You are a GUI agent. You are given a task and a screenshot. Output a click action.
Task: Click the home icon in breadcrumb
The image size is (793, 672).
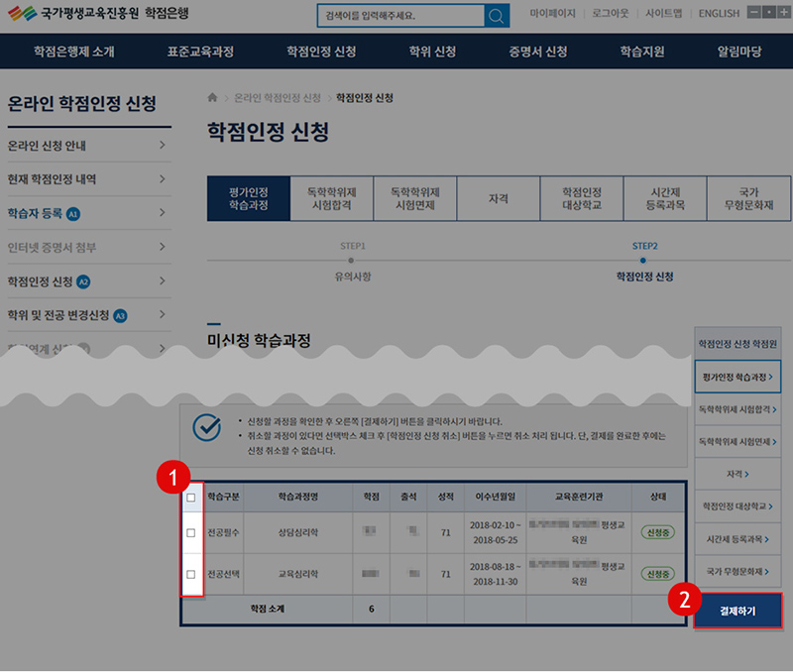coord(212,98)
